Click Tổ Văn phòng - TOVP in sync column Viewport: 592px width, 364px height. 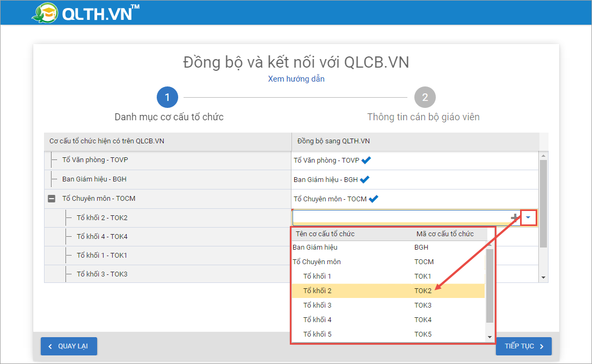coord(326,161)
